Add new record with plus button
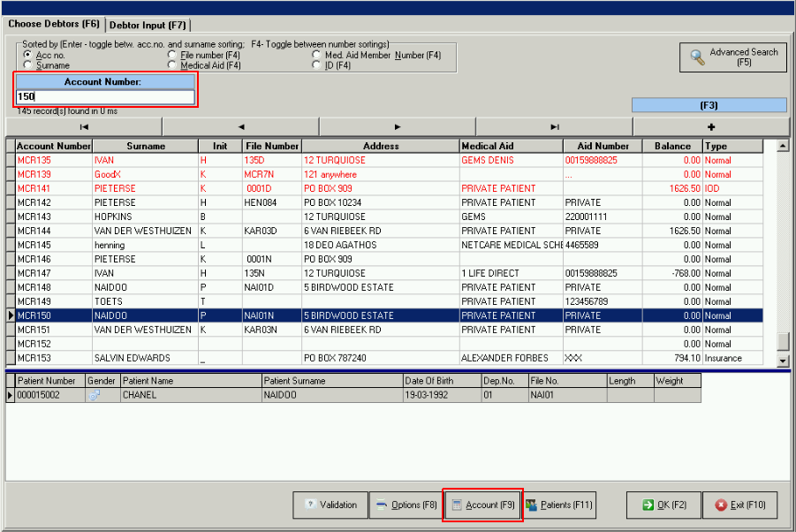 [710, 126]
